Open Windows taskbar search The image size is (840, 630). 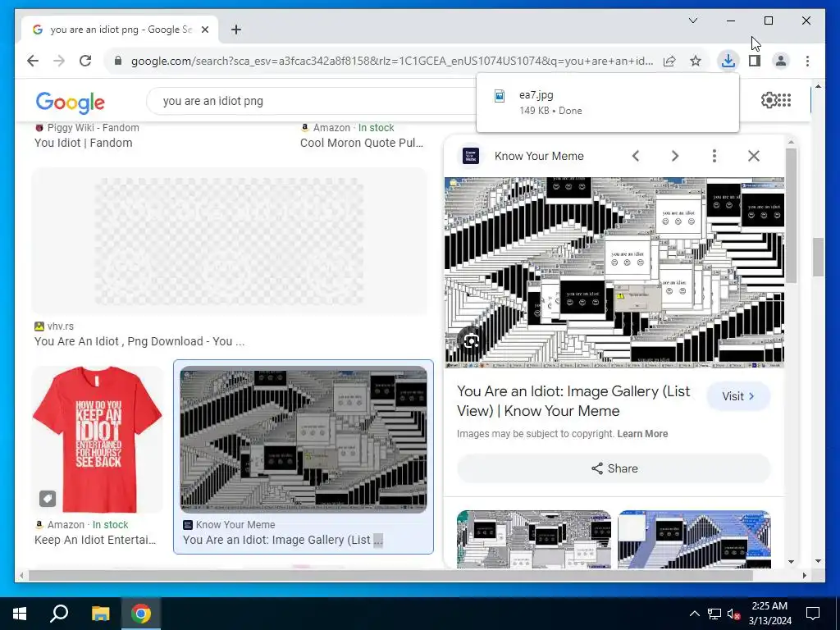click(59, 614)
